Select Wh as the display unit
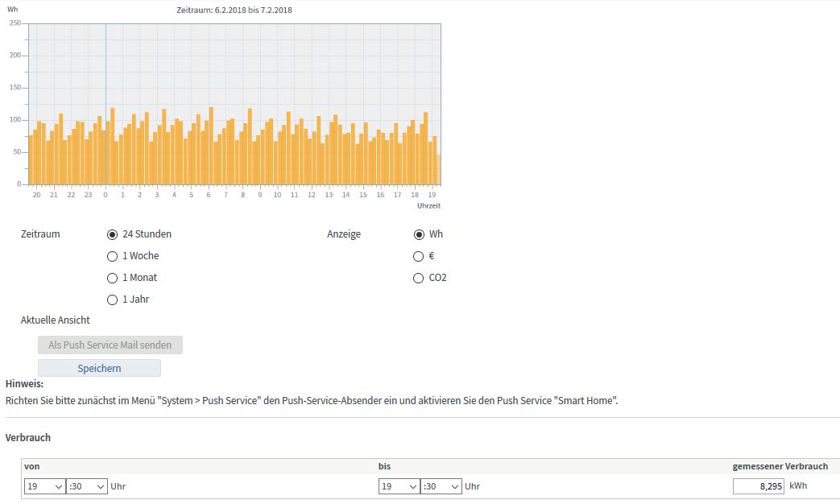The height and width of the screenshot is (504, 840). [418, 234]
